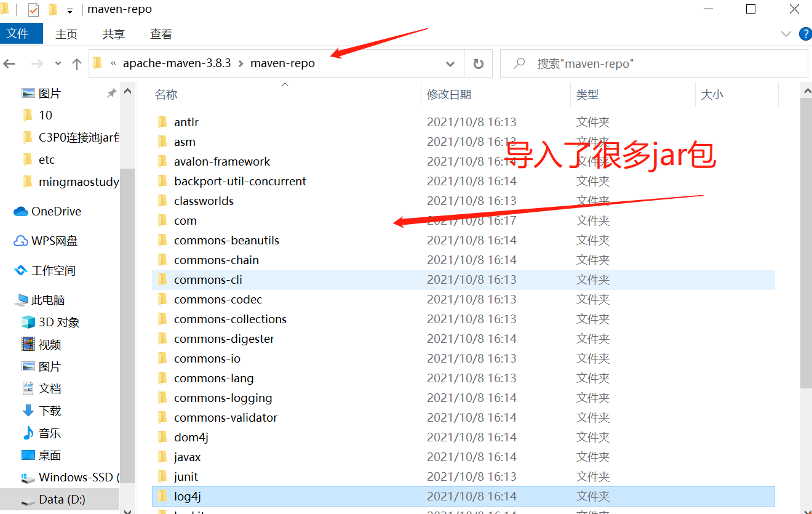812x514 pixels.
Task: Select the commons-lang folder
Action: [x=463, y=378]
